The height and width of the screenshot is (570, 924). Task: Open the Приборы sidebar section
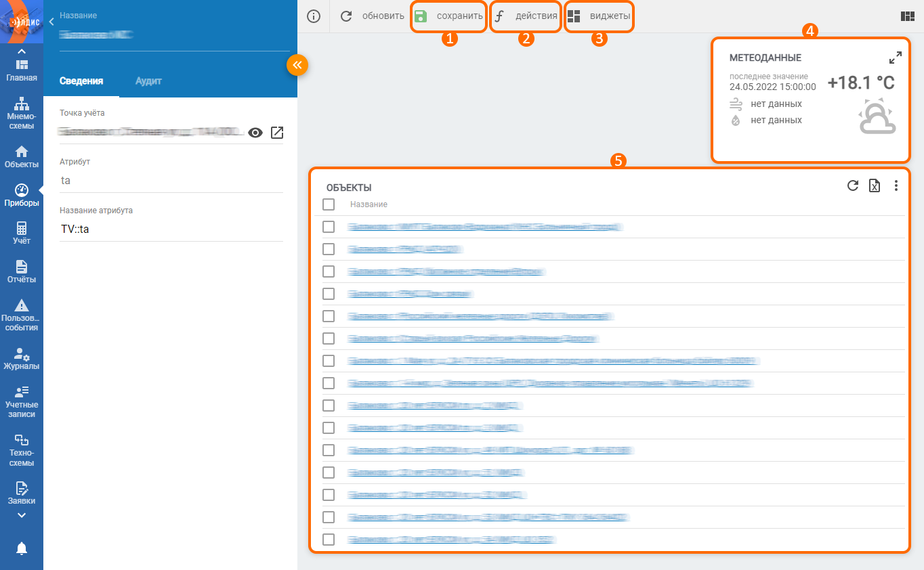pyautogui.click(x=22, y=195)
